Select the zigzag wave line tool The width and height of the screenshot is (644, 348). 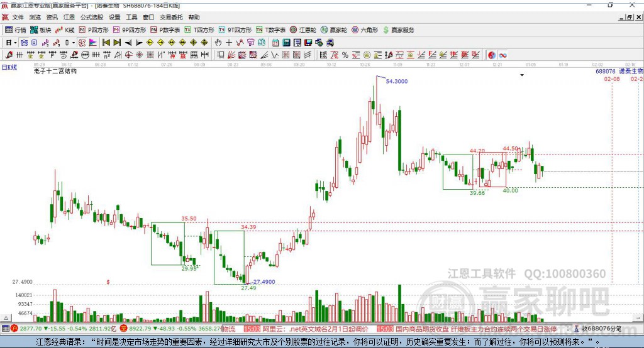[274, 55]
